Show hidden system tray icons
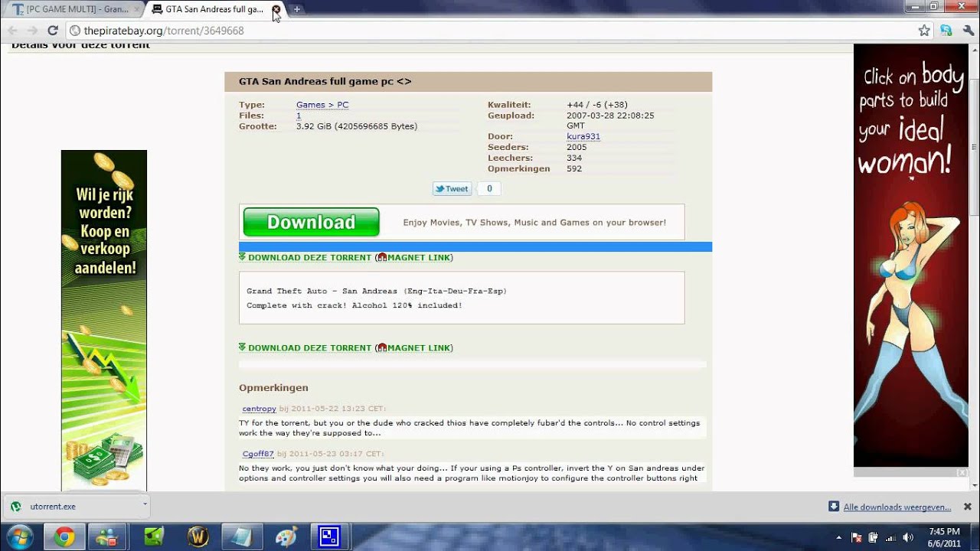 (x=839, y=537)
